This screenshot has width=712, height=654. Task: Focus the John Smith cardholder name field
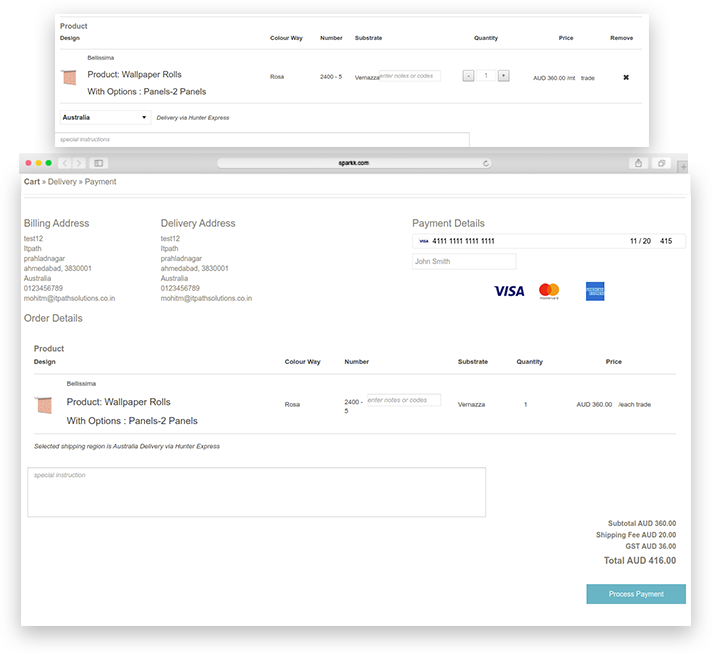tap(464, 261)
